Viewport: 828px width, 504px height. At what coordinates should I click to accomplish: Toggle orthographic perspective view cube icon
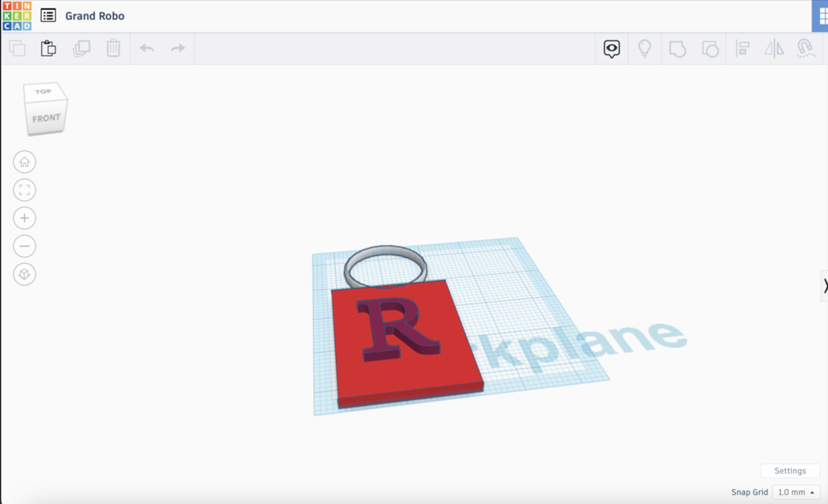click(x=25, y=274)
